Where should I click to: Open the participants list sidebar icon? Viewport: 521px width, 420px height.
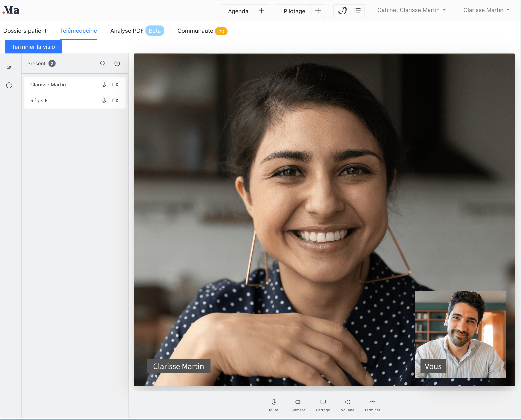click(9, 68)
